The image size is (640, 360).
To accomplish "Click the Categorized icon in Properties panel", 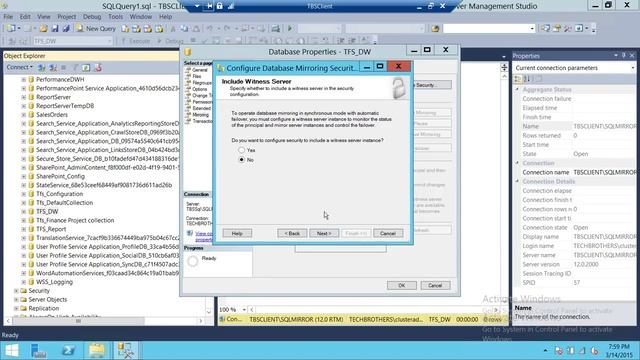I will [x=518, y=79].
